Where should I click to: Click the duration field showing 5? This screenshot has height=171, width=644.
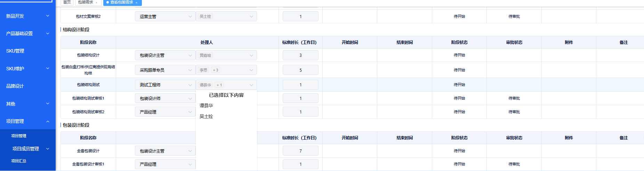(x=300, y=70)
